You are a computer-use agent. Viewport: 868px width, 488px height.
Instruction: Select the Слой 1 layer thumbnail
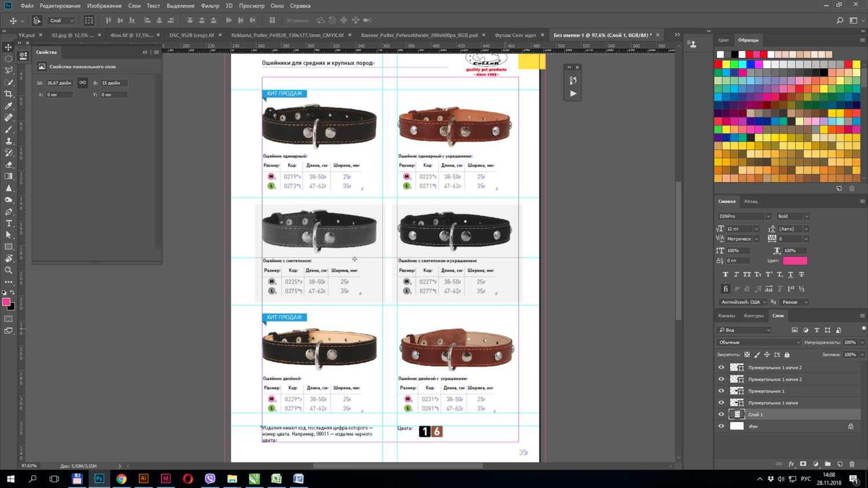point(737,415)
